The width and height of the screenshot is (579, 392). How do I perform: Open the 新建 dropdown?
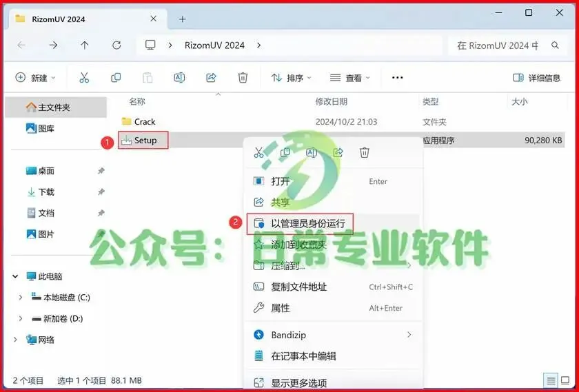tap(35, 78)
